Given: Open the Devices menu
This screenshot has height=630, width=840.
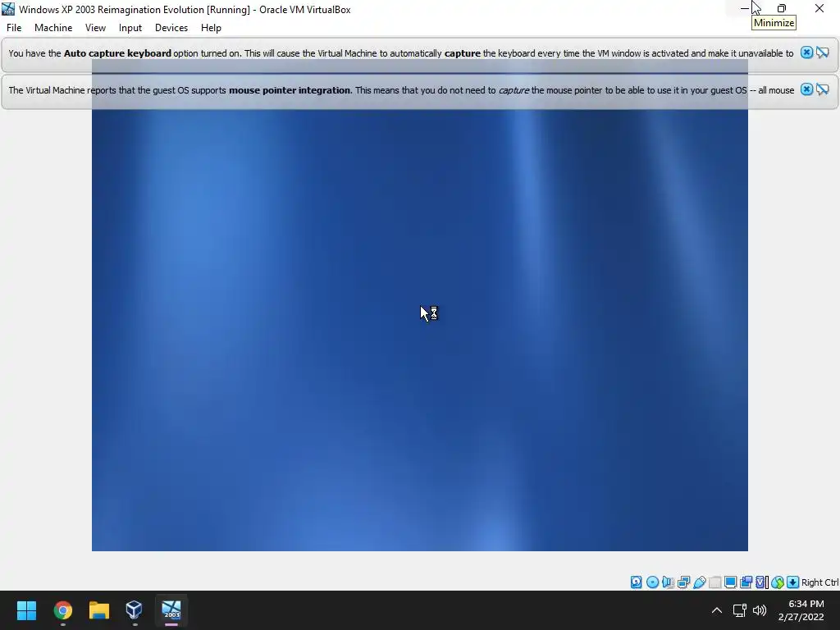Looking at the screenshot, I should pos(171,28).
